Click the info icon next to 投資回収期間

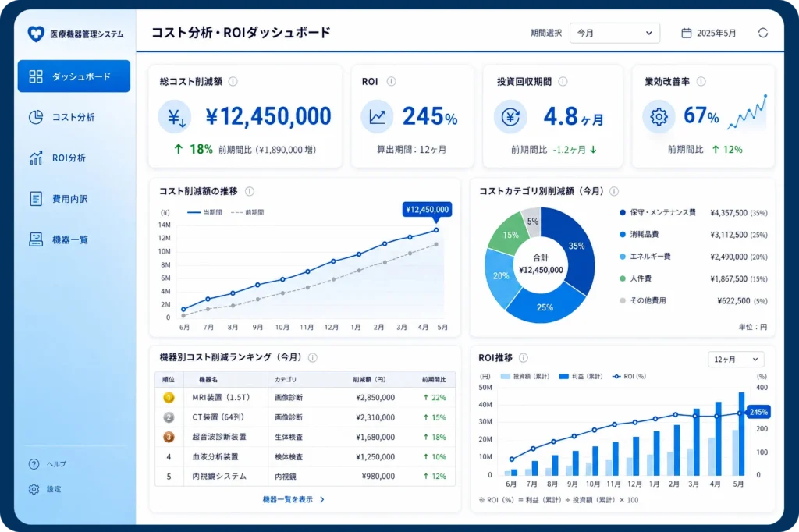563,82
